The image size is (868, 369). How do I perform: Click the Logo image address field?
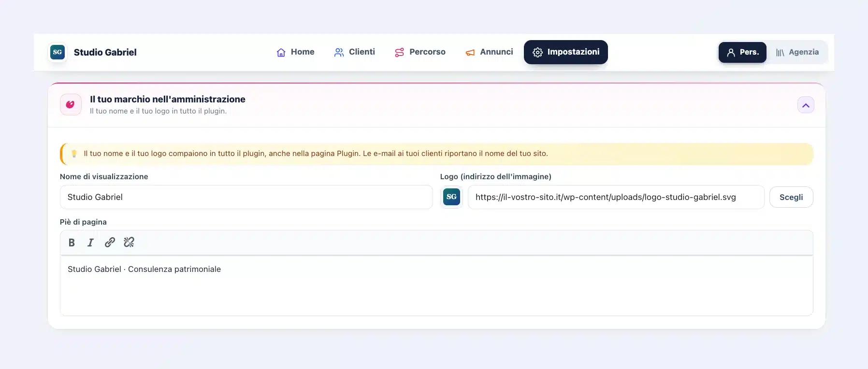(616, 197)
